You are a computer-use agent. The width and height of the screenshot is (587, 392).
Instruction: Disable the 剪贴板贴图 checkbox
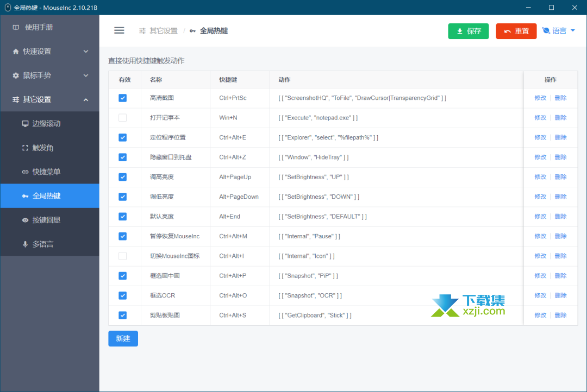[x=122, y=315]
